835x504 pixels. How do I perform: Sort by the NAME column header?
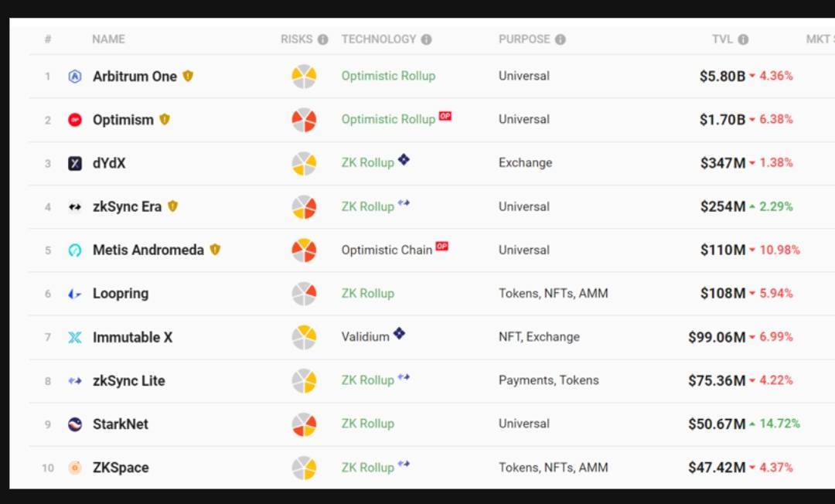(109, 39)
